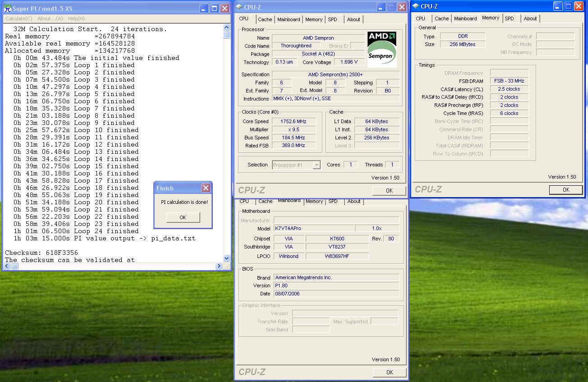Select the About tab in the Memory CPU-Z window
The height and width of the screenshot is (382, 588).
click(x=530, y=18)
